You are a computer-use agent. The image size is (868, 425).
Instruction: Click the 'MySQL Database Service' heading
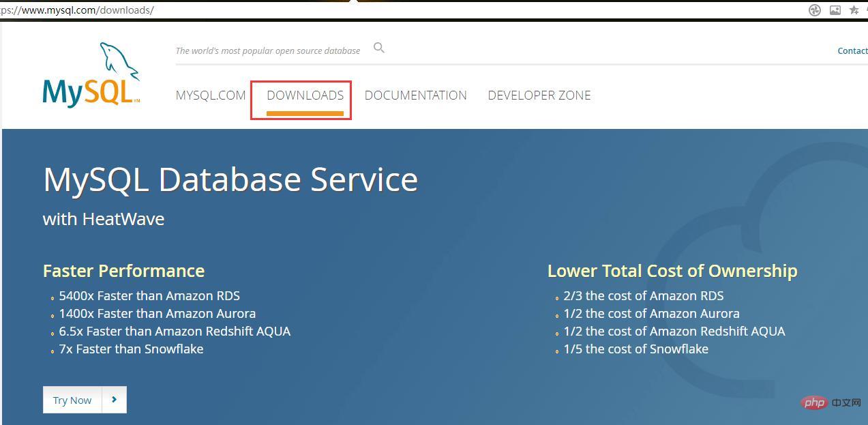(230, 179)
